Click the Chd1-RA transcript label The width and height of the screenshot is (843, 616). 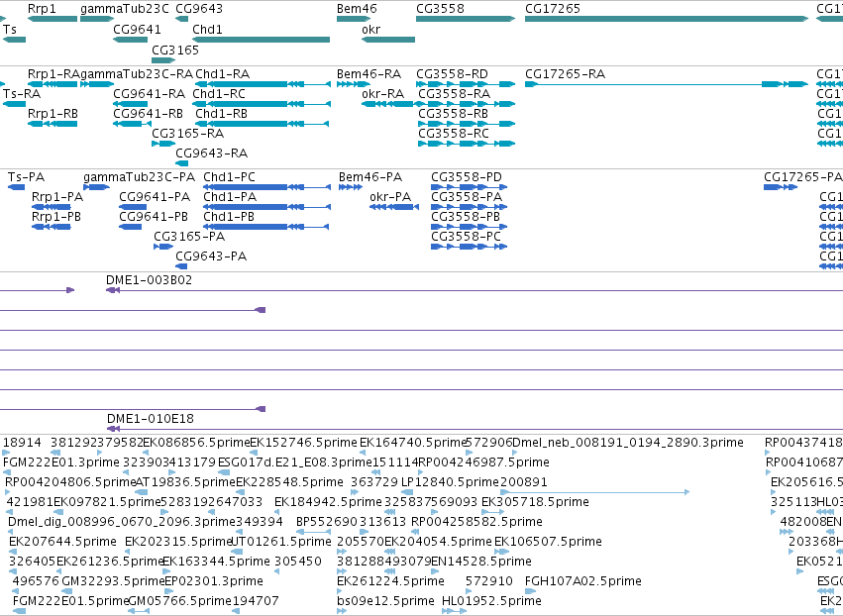point(223,73)
